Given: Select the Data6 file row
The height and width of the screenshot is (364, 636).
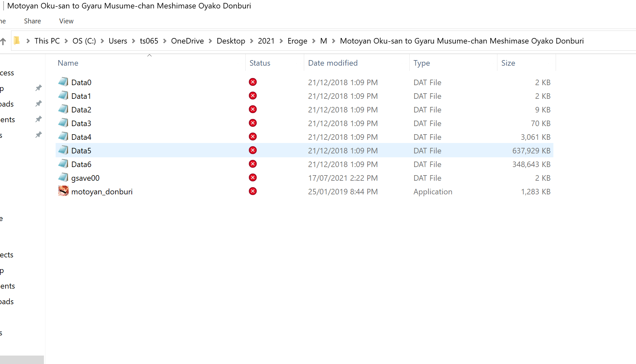Looking at the screenshot, I should click(x=81, y=164).
